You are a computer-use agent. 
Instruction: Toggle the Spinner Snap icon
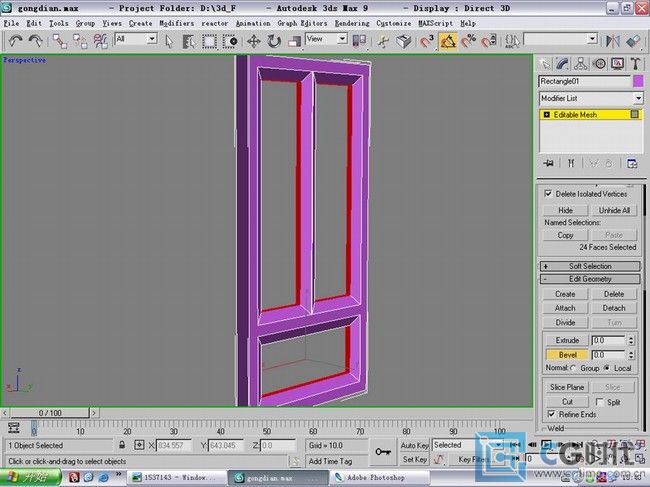click(489, 41)
